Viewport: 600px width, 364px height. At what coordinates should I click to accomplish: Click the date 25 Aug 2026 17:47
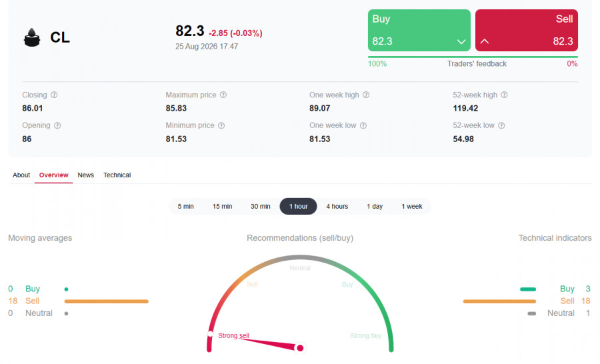pos(207,46)
